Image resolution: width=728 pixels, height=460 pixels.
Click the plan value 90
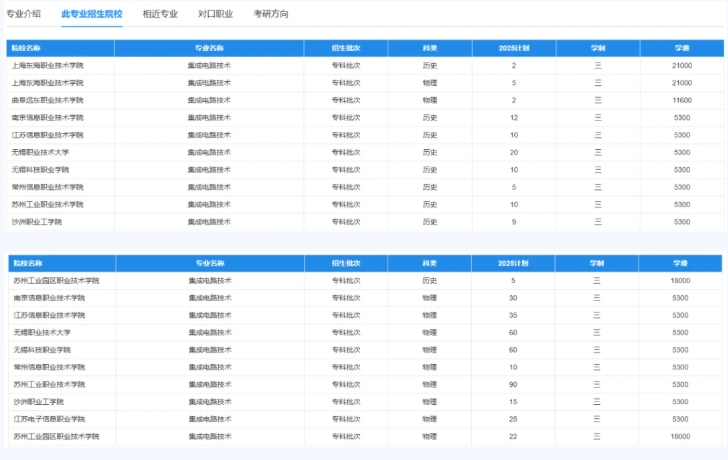click(513, 384)
